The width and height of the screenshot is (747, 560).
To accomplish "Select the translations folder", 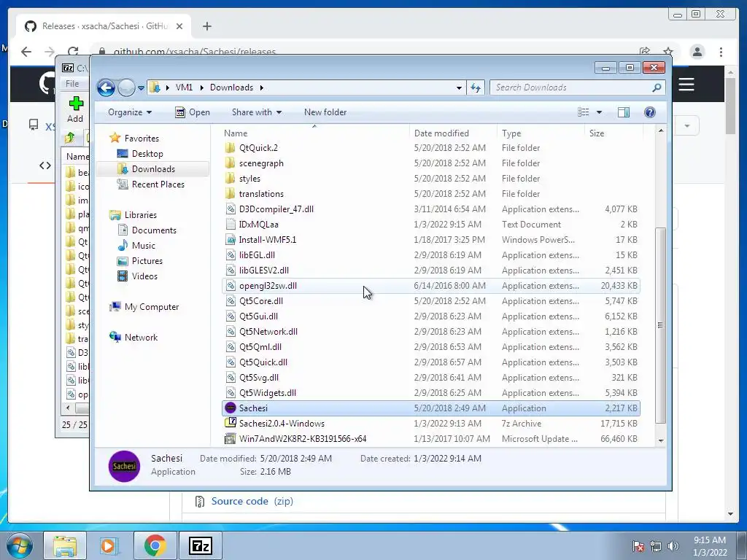I will pos(430,194).
